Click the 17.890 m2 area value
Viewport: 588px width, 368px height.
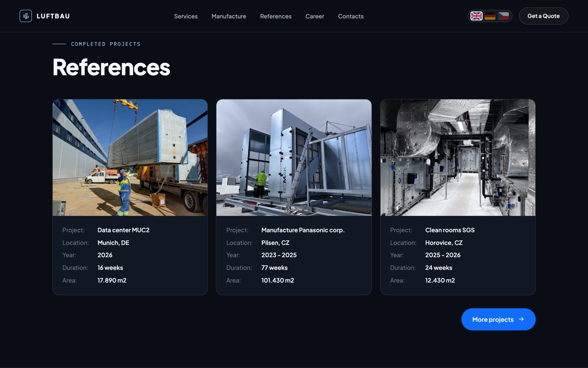pos(112,280)
